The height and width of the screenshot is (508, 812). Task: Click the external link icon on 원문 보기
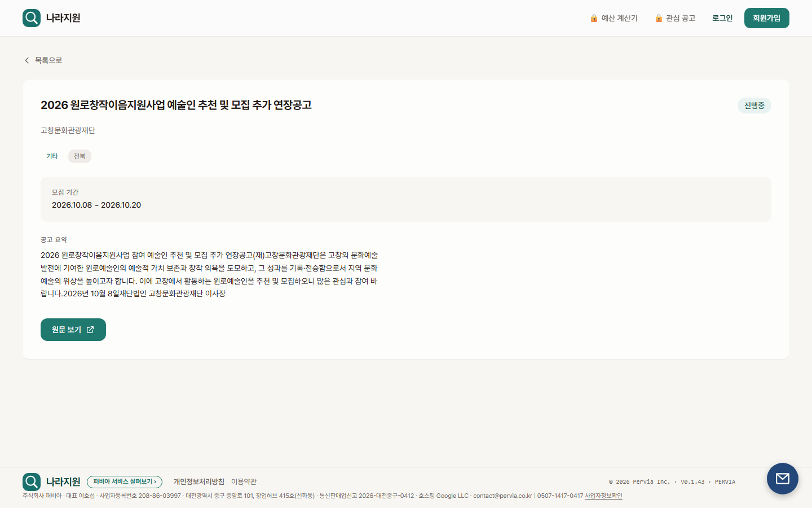[x=90, y=330]
